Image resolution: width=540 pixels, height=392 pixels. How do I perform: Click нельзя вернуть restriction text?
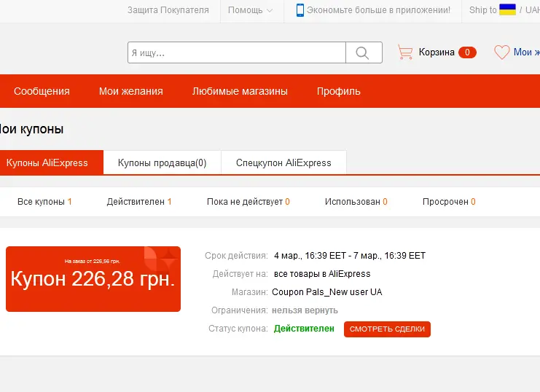(x=305, y=310)
